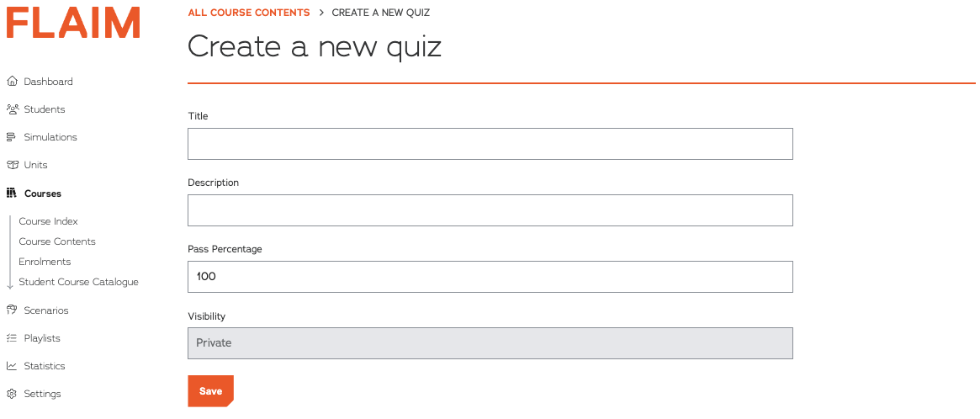The width and height of the screenshot is (980, 419).
Task: Follow the All Course Contents breadcrumb link
Action: coord(248,13)
